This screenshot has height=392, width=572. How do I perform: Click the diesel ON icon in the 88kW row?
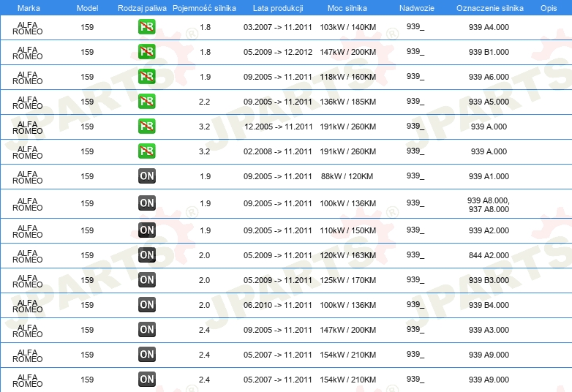[146, 176]
